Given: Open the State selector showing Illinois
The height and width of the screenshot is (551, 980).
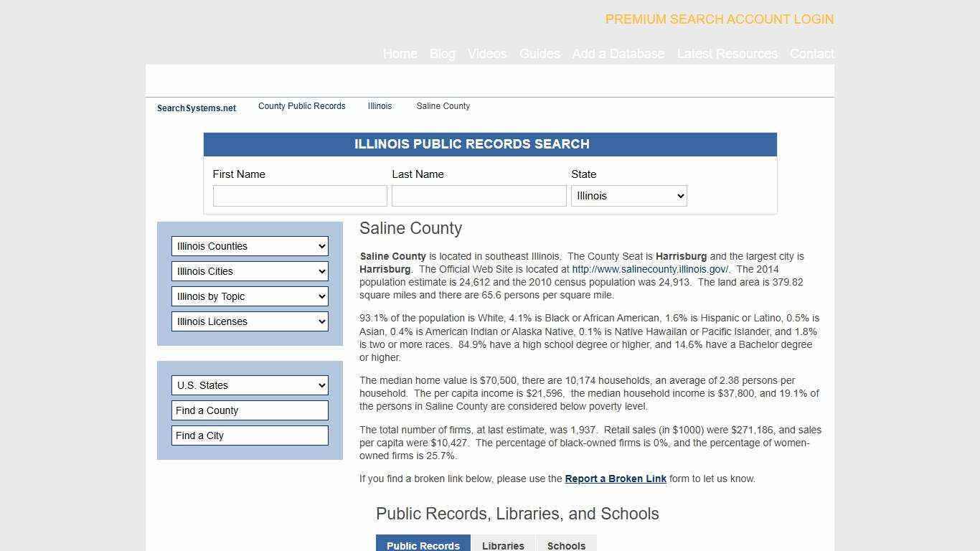Looking at the screenshot, I should 628,195.
